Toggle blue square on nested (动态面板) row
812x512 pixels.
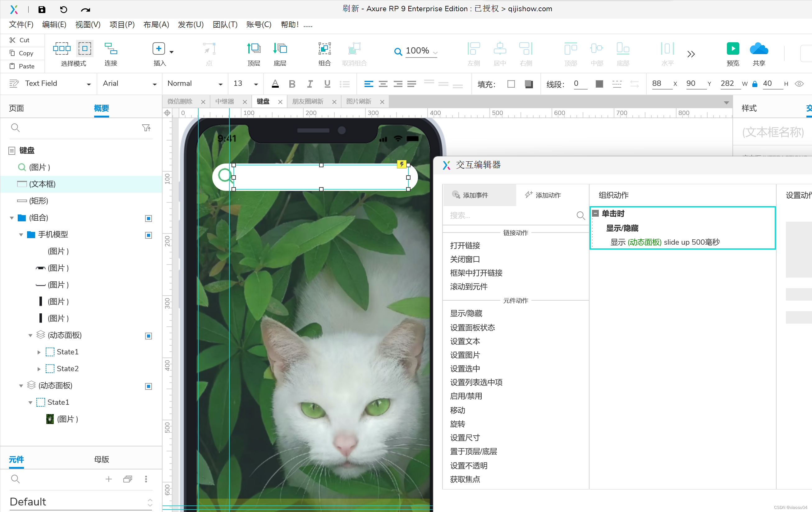tap(148, 336)
